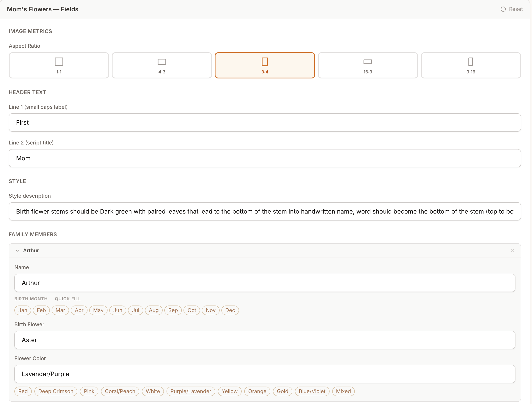Viewport: 532px width, 404px height.
Task: Select the 4:3 aspect ratio
Action: pyautogui.click(x=162, y=65)
